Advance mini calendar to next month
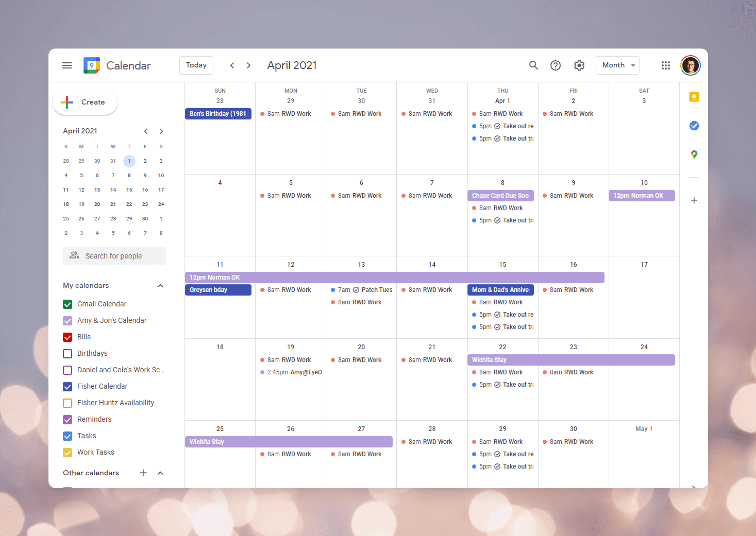Screen dimensions: 756x536 point(161,131)
